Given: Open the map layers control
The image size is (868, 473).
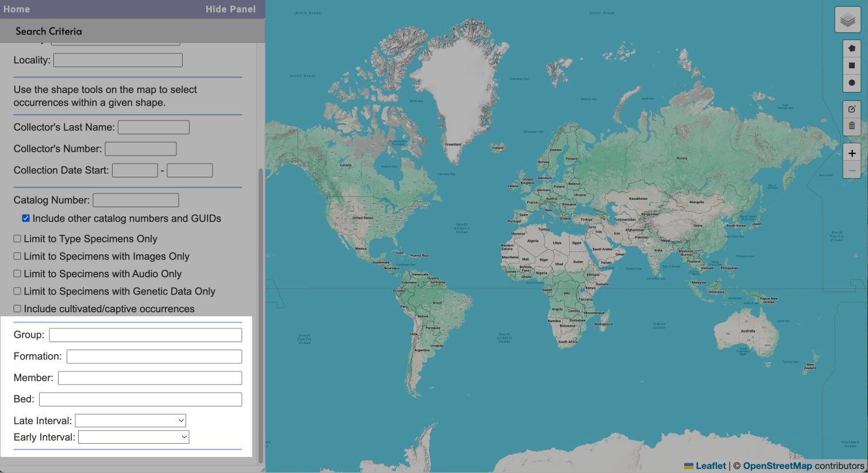Looking at the screenshot, I should coord(847,21).
